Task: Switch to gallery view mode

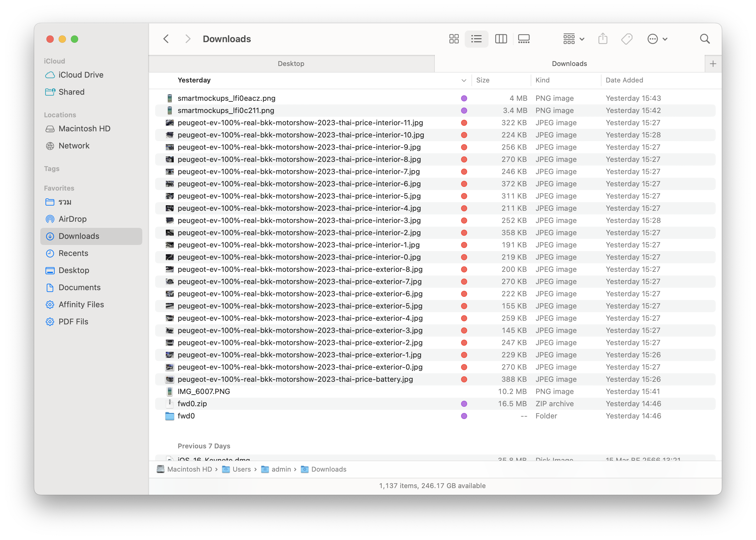Action: [524, 39]
